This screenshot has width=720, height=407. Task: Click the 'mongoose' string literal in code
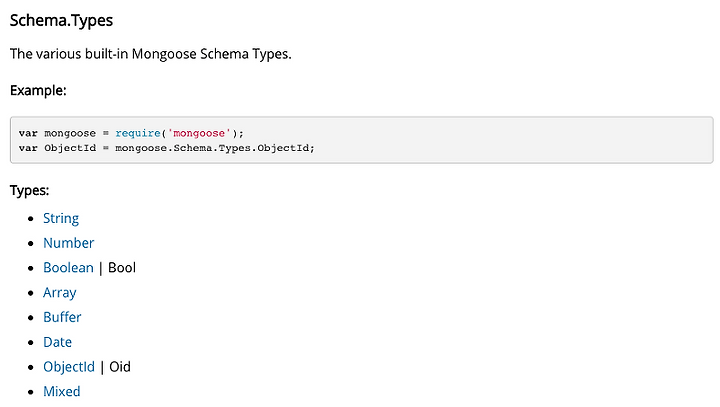199,133
